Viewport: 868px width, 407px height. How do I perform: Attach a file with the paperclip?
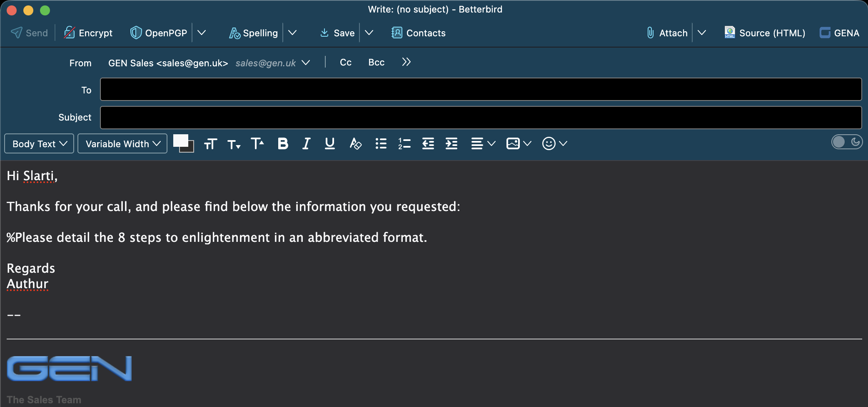(667, 33)
